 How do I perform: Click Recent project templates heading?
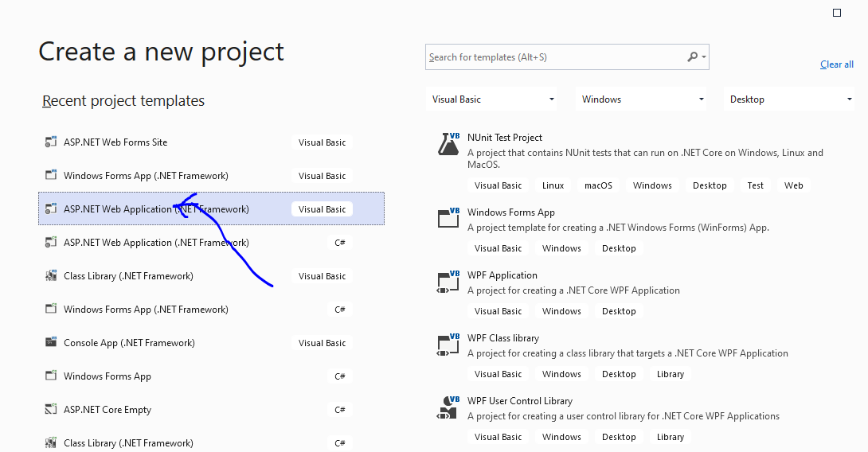[x=123, y=101]
